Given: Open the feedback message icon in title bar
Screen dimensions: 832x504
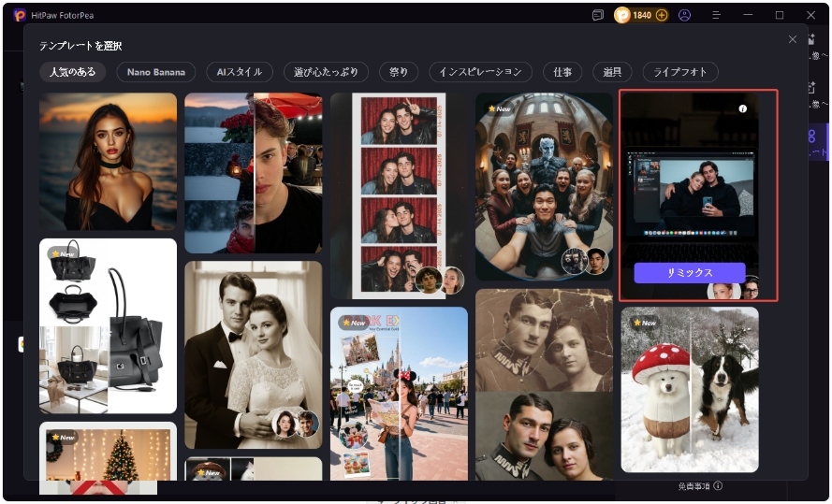Looking at the screenshot, I should pyautogui.click(x=598, y=15).
